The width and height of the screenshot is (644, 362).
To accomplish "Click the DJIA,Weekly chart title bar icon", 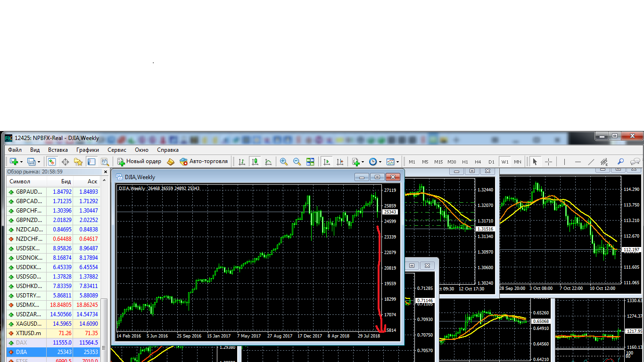I will [x=120, y=177].
